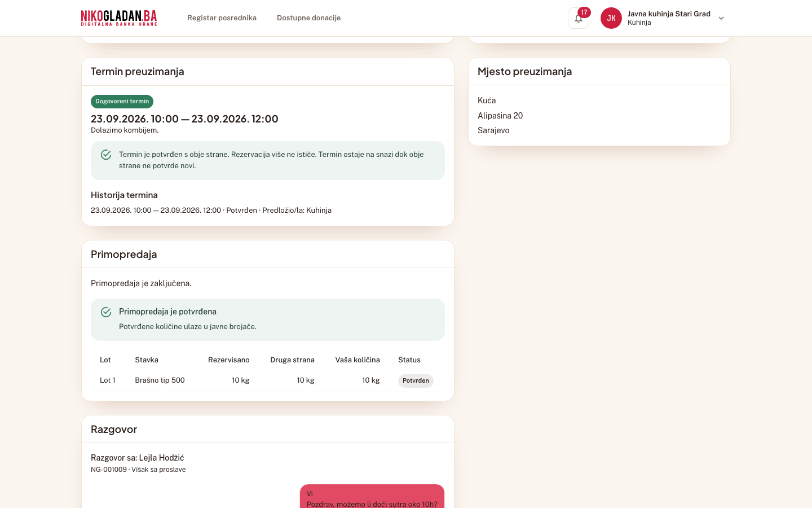Select the Lot 1 cell
The height and width of the screenshot is (508, 812).
click(x=108, y=380)
